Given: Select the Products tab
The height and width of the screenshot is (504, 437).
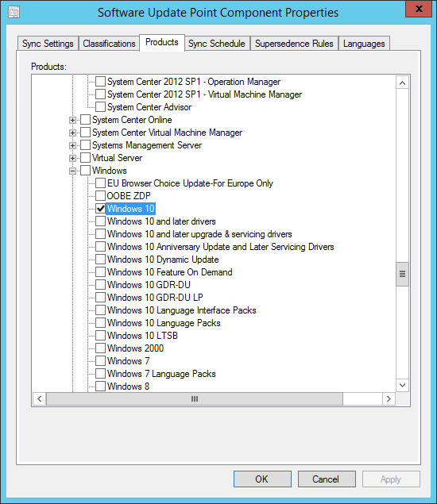Looking at the screenshot, I should [162, 42].
